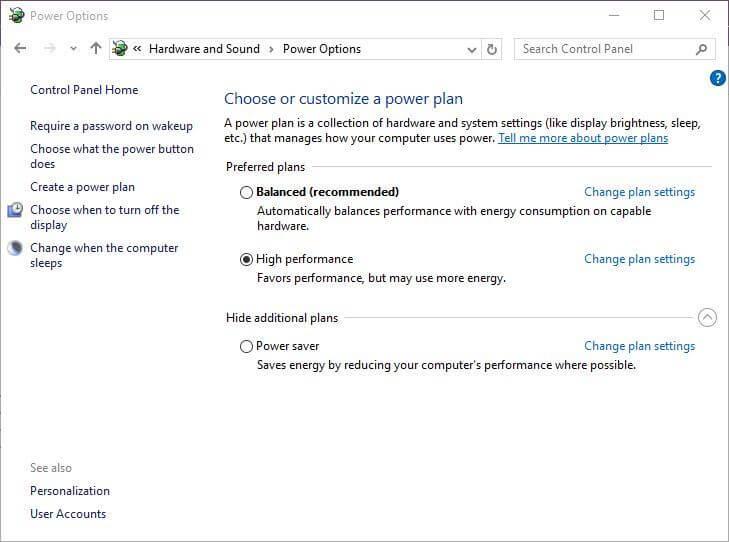Screen dimensions: 729x542
Task: Maximize the Power Options window
Action: pos(659,15)
